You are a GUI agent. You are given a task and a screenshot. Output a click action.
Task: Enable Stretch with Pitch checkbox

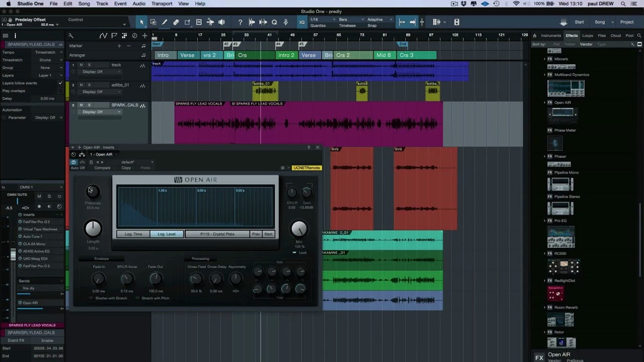[137, 298]
